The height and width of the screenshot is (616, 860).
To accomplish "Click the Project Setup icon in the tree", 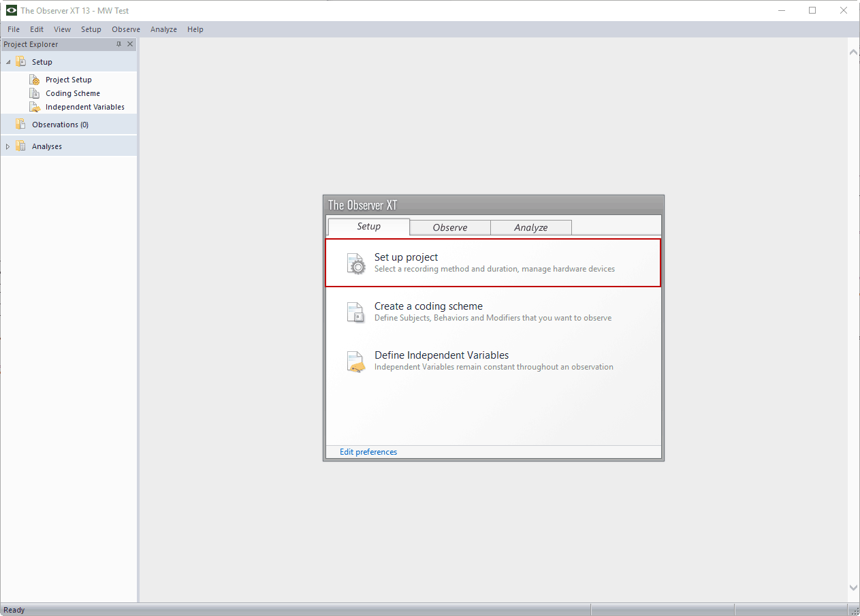I will pyautogui.click(x=35, y=80).
